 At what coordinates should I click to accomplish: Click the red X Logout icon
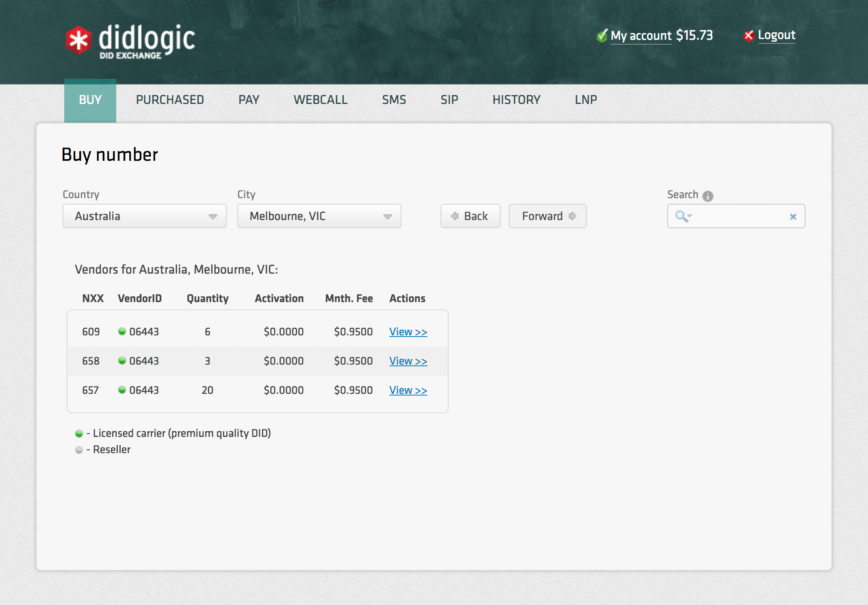[x=749, y=36]
